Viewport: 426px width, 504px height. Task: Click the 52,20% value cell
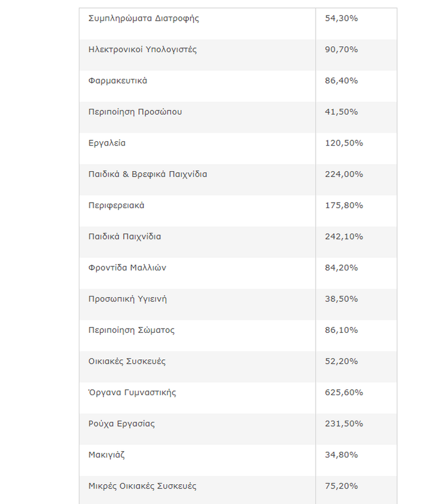(x=341, y=361)
